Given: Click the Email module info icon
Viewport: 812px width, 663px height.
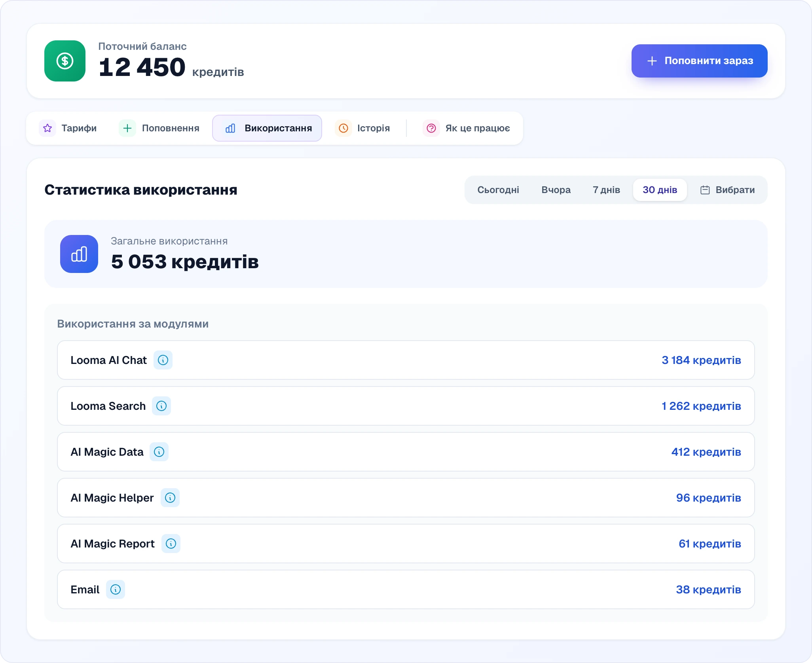Looking at the screenshot, I should point(116,589).
